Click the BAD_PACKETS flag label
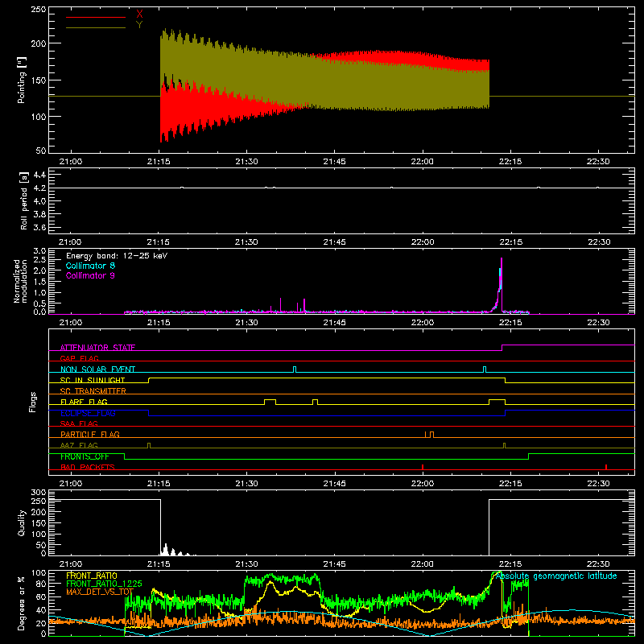The image size is (644, 644). click(88, 467)
